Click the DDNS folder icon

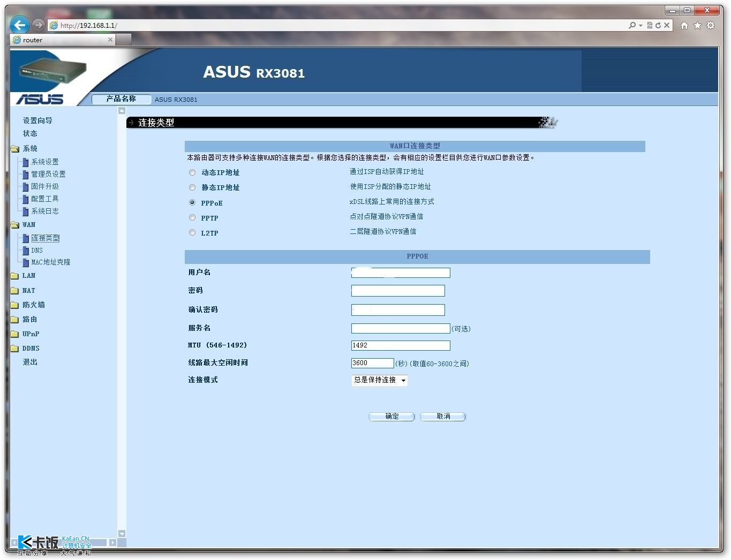pos(15,349)
